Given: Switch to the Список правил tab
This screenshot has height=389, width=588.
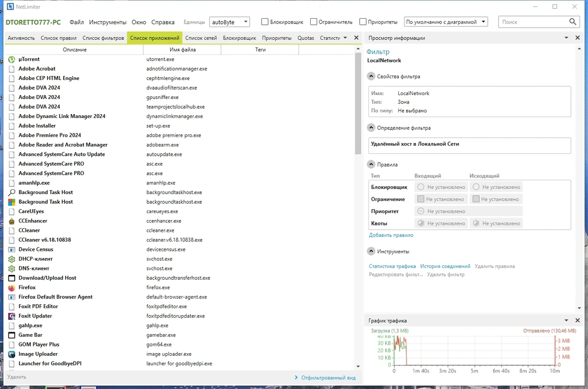Looking at the screenshot, I should point(58,38).
